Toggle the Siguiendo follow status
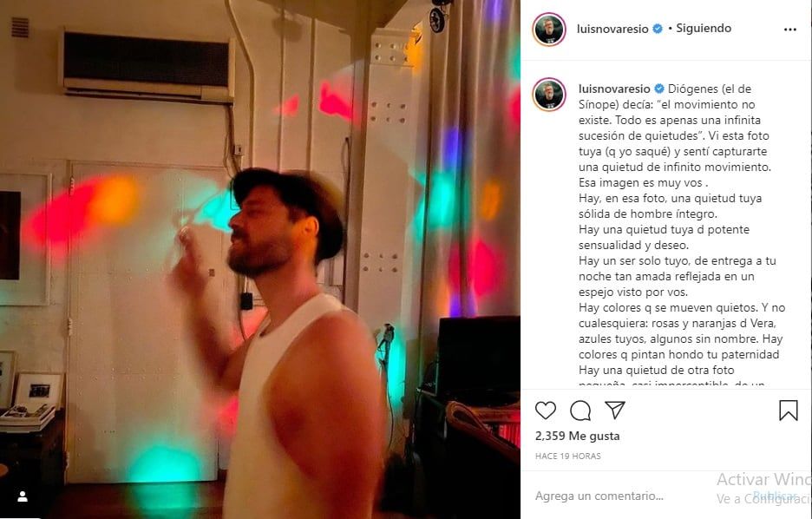This screenshot has height=519, width=812. coord(701,28)
